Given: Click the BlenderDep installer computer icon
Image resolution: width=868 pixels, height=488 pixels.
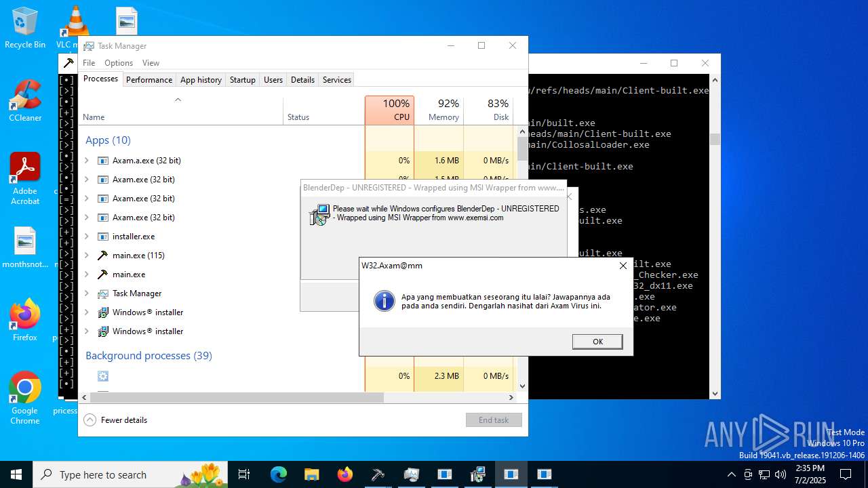Looking at the screenshot, I should [319, 215].
